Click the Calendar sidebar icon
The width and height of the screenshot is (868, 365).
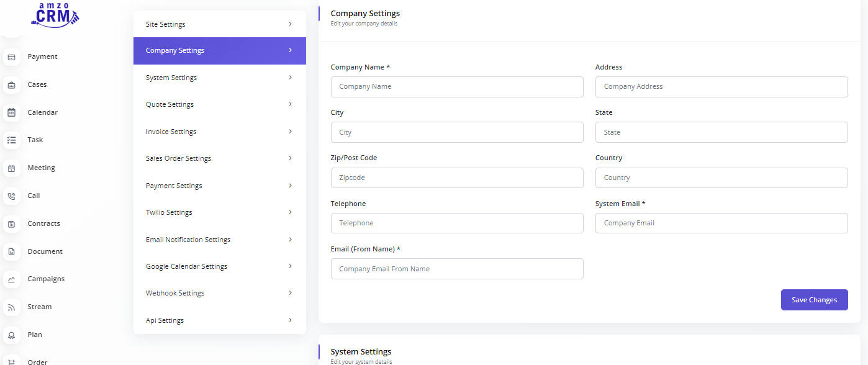[11, 113]
